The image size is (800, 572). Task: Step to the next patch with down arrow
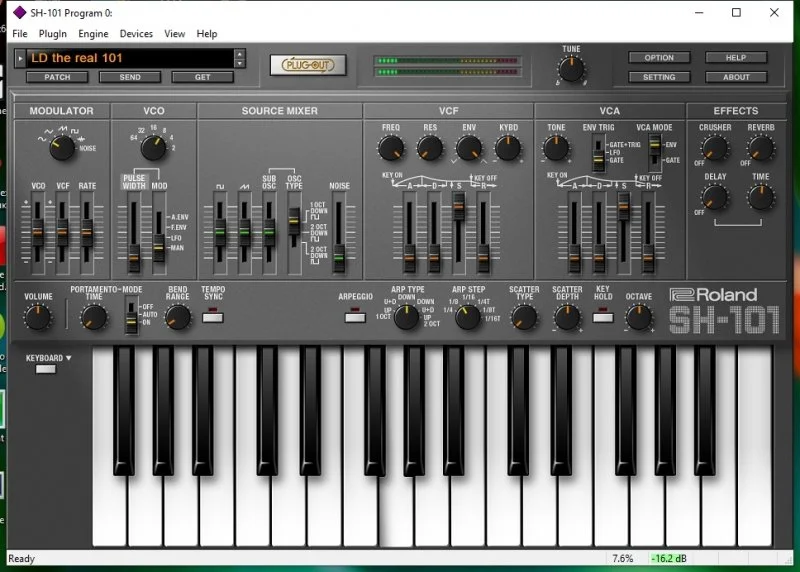point(240,63)
